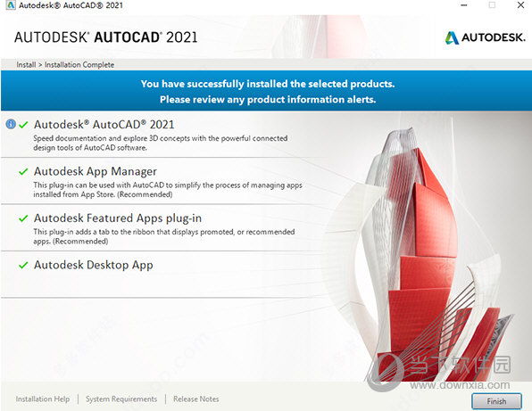Click the Finish button
This screenshot has width=532, height=411.
point(496,401)
